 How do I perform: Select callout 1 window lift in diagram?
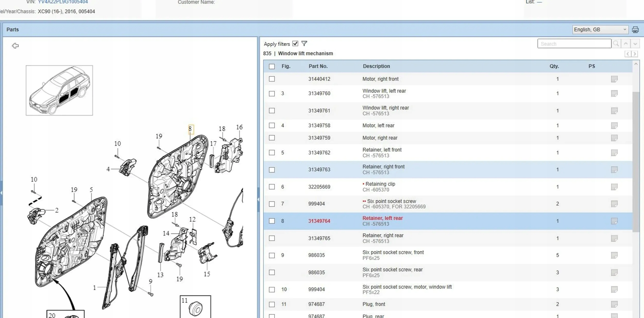click(95, 288)
